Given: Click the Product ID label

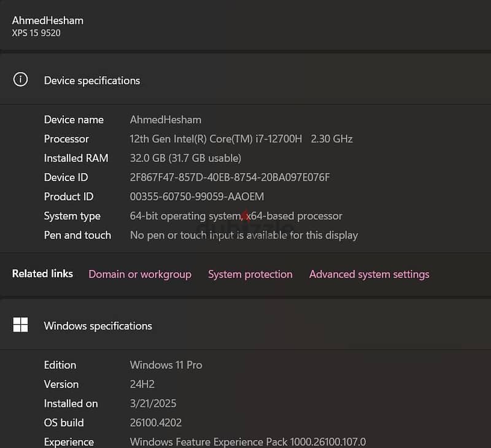Looking at the screenshot, I should click(x=69, y=196).
